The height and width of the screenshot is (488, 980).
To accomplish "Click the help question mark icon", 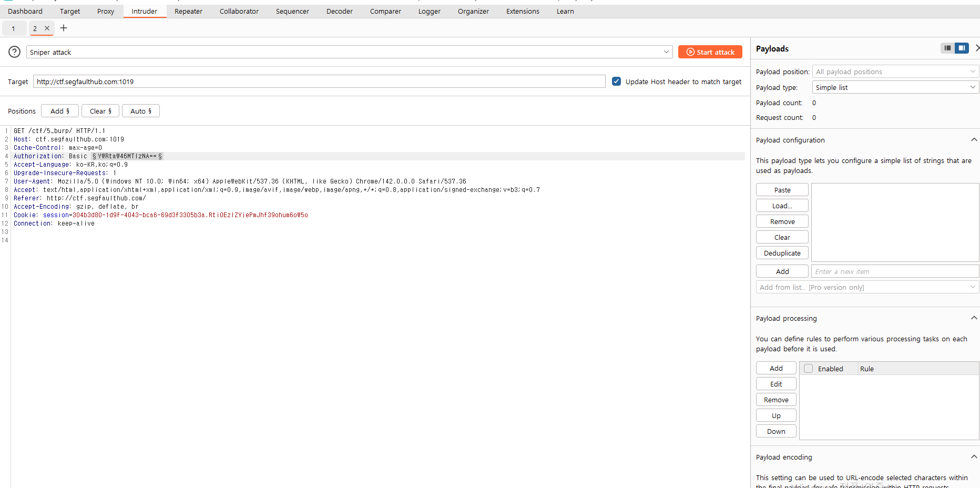I will click(x=15, y=52).
